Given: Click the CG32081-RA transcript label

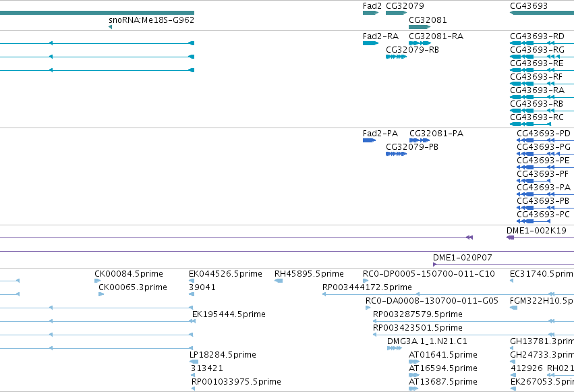Looking at the screenshot, I should pyautogui.click(x=436, y=36).
